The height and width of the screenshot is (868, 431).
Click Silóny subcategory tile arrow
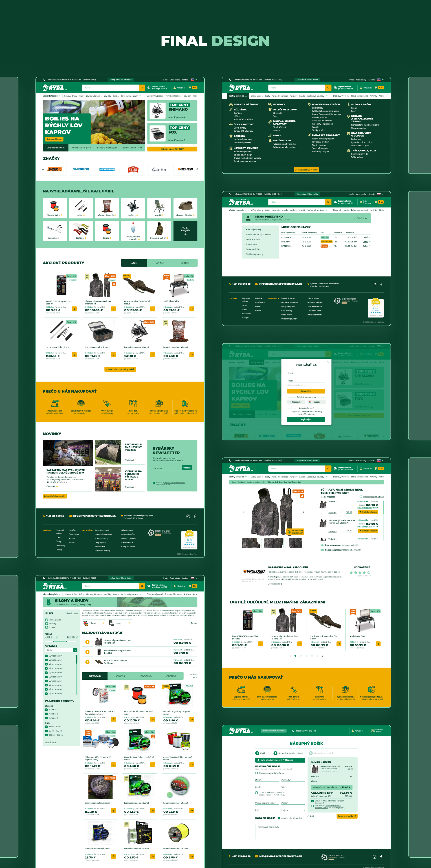click(103, 623)
